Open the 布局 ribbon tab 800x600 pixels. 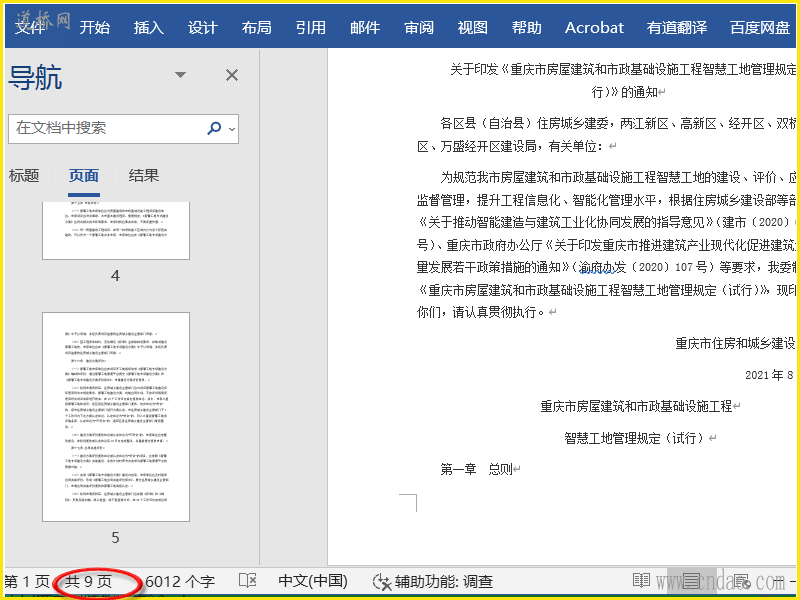click(x=257, y=28)
